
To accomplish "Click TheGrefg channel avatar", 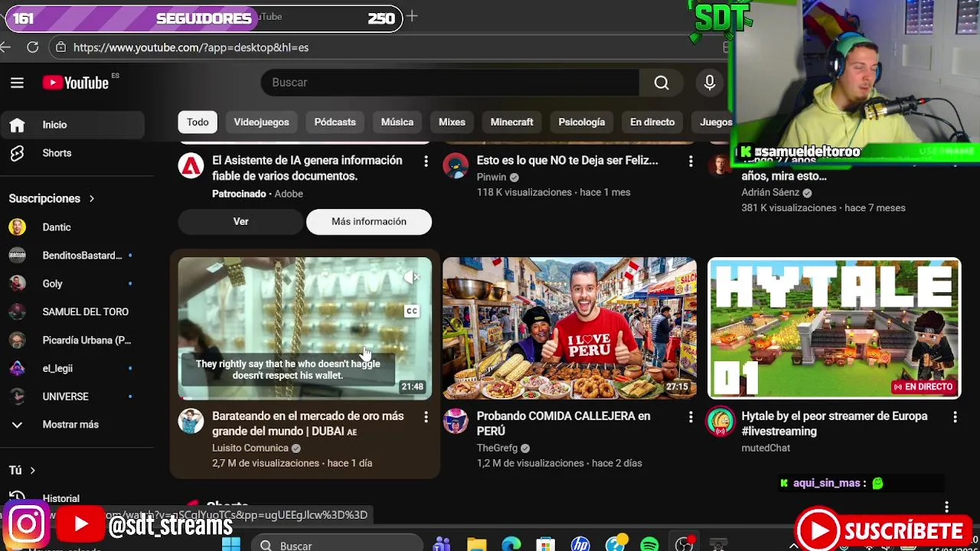I will click(x=456, y=421).
